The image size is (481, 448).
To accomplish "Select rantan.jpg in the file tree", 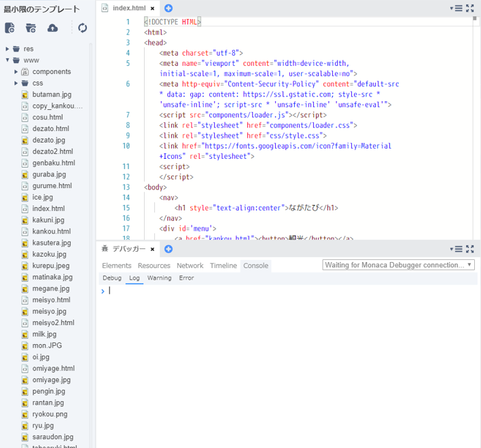I will click(x=48, y=403).
